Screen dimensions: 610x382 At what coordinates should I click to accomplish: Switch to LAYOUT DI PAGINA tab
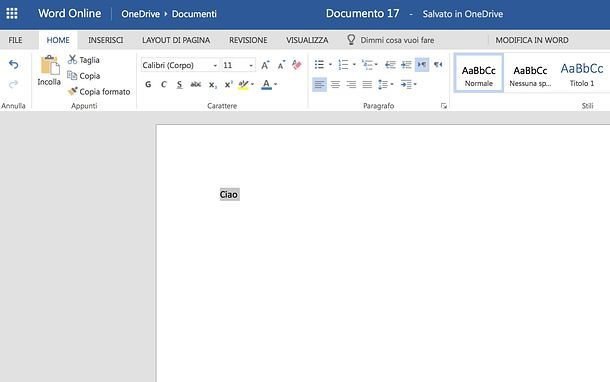(x=176, y=40)
